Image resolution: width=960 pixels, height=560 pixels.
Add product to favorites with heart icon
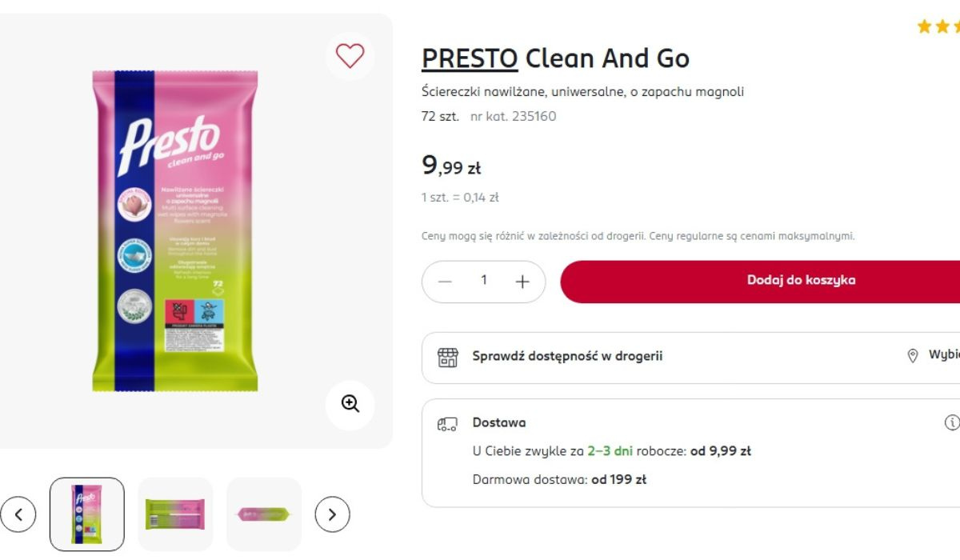click(350, 56)
